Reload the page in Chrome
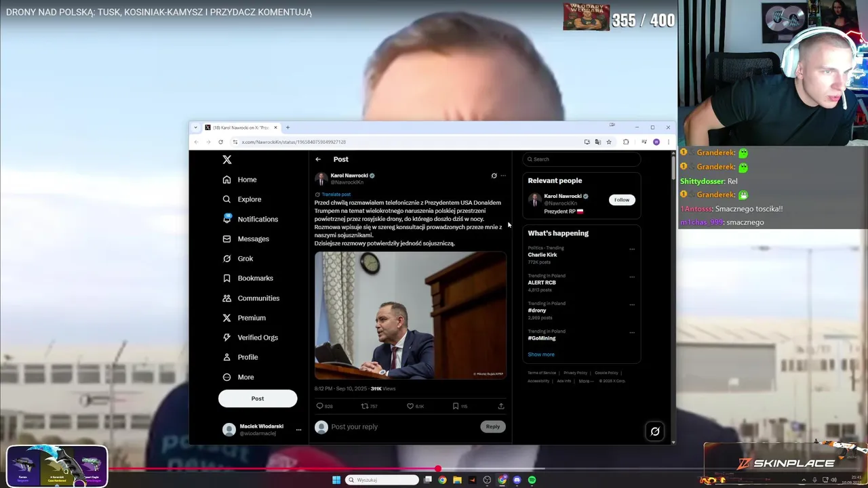This screenshot has height=488, width=868. point(220,142)
